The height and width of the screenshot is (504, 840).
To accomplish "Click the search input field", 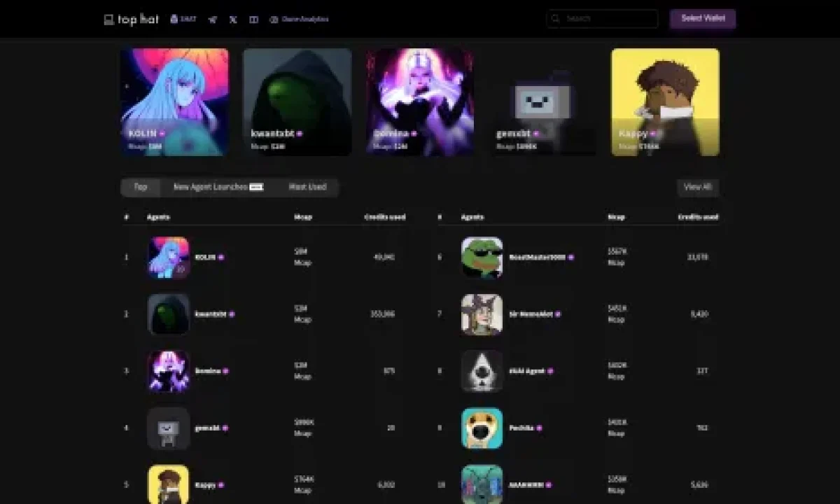I will (602, 19).
